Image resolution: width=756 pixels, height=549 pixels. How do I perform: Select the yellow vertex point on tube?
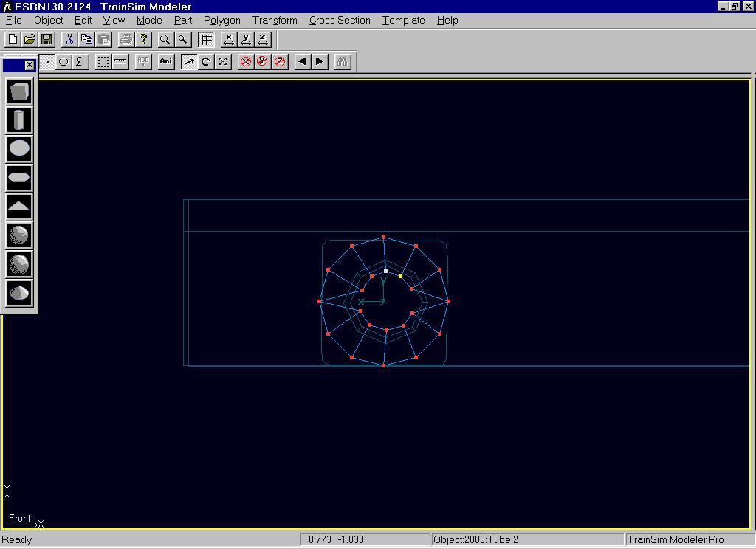[x=401, y=276]
